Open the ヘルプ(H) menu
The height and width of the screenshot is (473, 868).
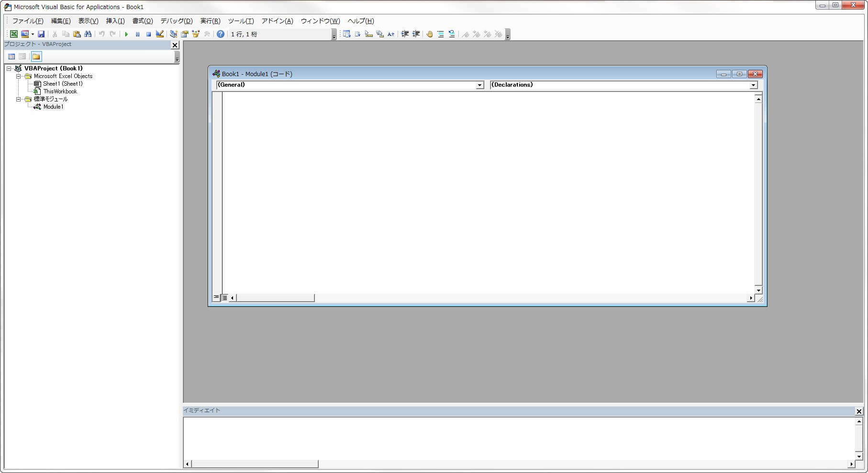[x=361, y=21]
